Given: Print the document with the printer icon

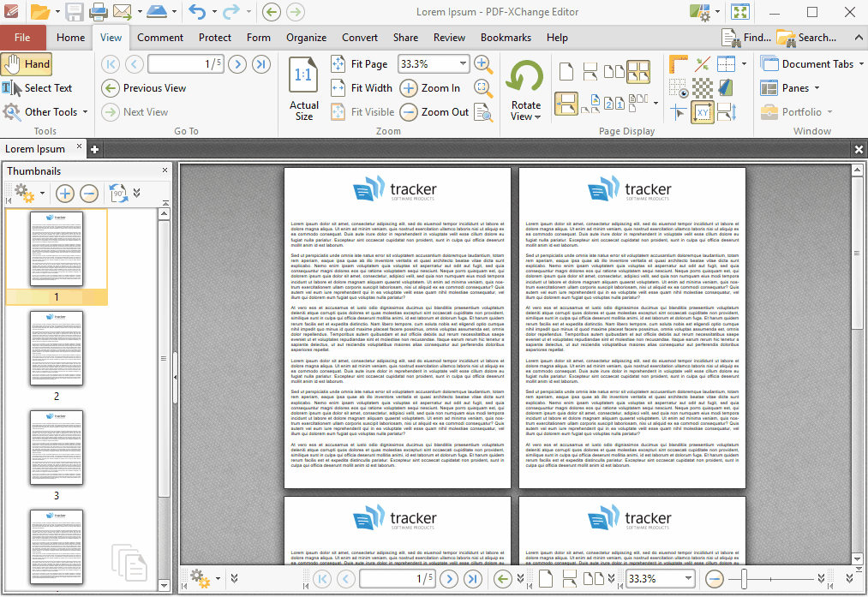Looking at the screenshot, I should click(x=98, y=12).
